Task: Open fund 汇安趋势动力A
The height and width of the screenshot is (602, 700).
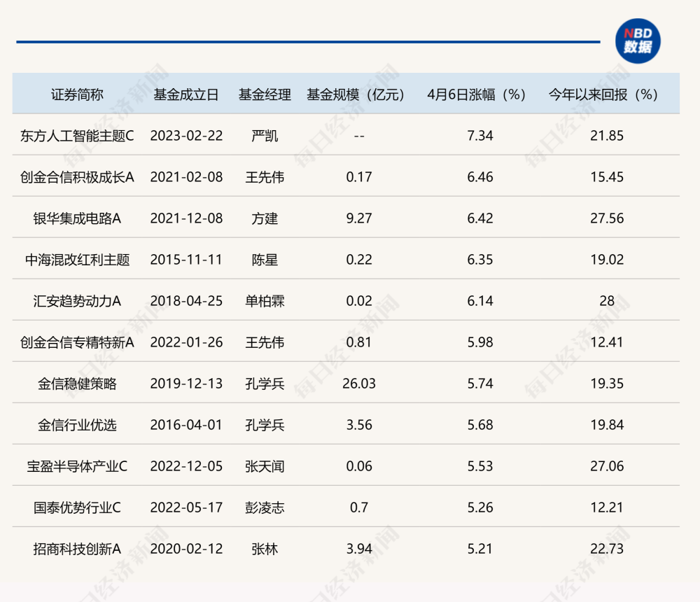Action: 77,301
